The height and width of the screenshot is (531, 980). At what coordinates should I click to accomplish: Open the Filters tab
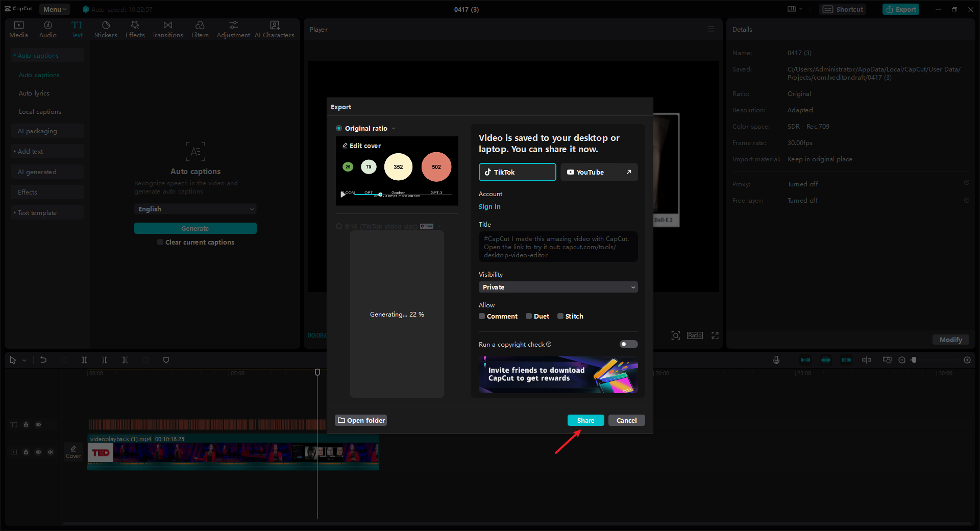[x=200, y=30]
